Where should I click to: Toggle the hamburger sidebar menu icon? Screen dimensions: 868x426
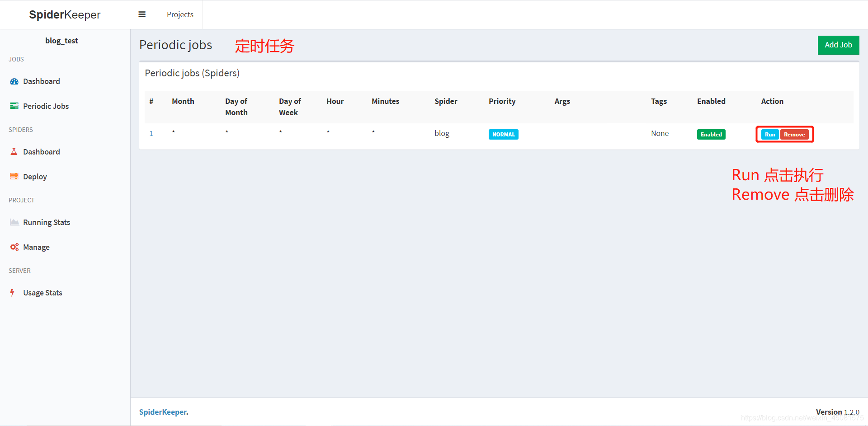pyautogui.click(x=142, y=14)
